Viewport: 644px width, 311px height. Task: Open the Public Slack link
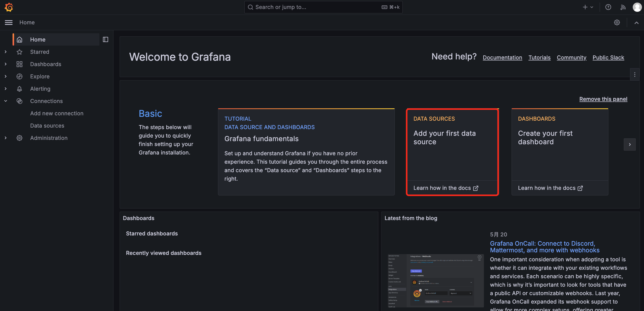(608, 57)
